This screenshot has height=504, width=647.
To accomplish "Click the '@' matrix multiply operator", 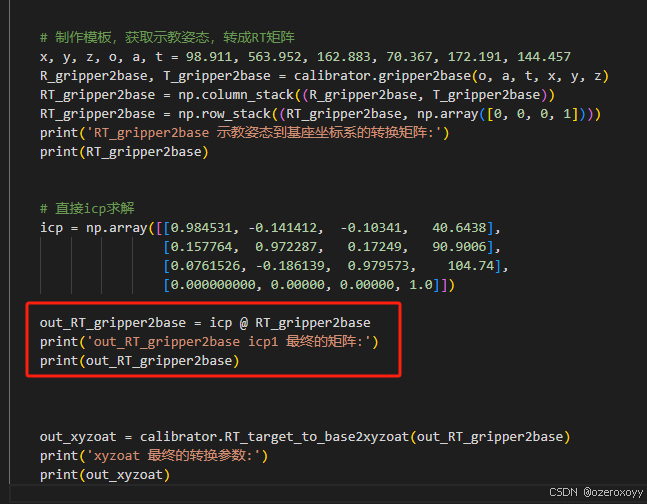I will [x=243, y=323].
